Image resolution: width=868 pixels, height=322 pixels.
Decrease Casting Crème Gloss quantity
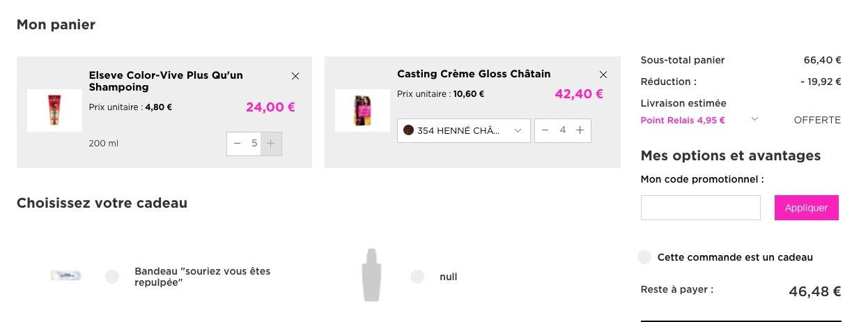click(545, 130)
